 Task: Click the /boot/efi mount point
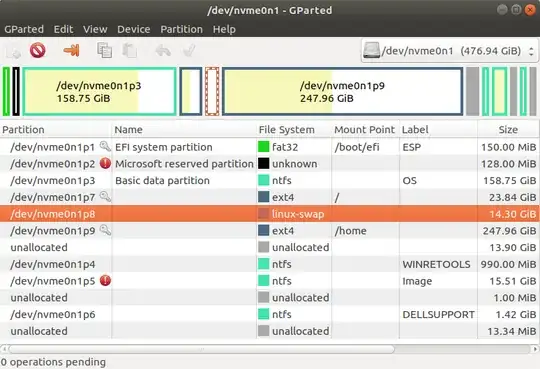357,147
